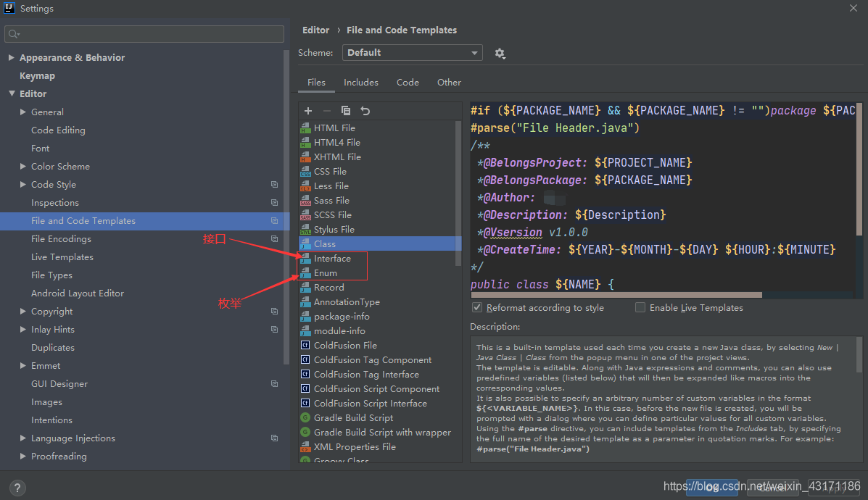The width and height of the screenshot is (868, 500).
Task: Click the IntelliJ logo in title bar
Action: [9, 8]
